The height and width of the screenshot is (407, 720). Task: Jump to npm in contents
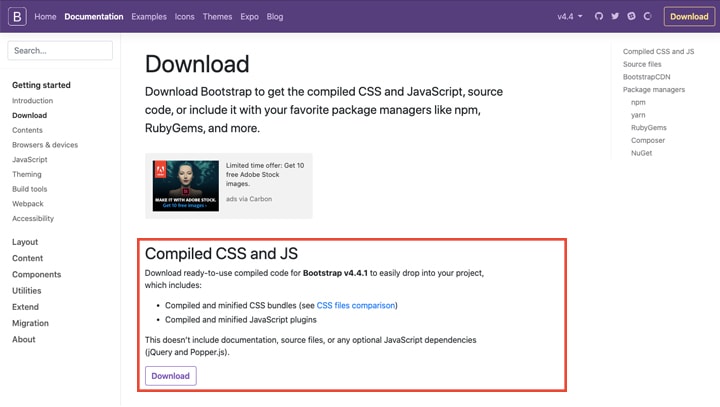click(638, 102)
